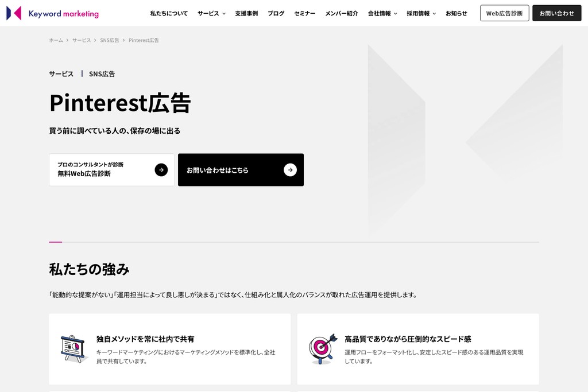Click the presentation board icon beside 独自メソッド

(73, 349)
